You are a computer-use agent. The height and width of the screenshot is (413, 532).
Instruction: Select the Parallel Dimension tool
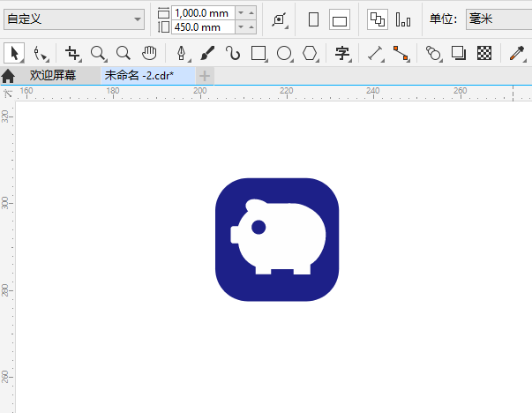pyautogui.click(x=376, y=54)
